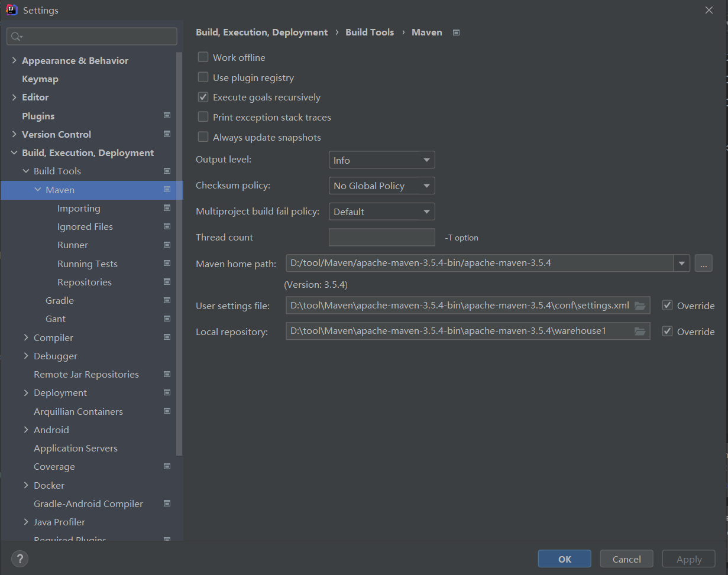Expand the Compiler tree node

(x=26, y=337)
